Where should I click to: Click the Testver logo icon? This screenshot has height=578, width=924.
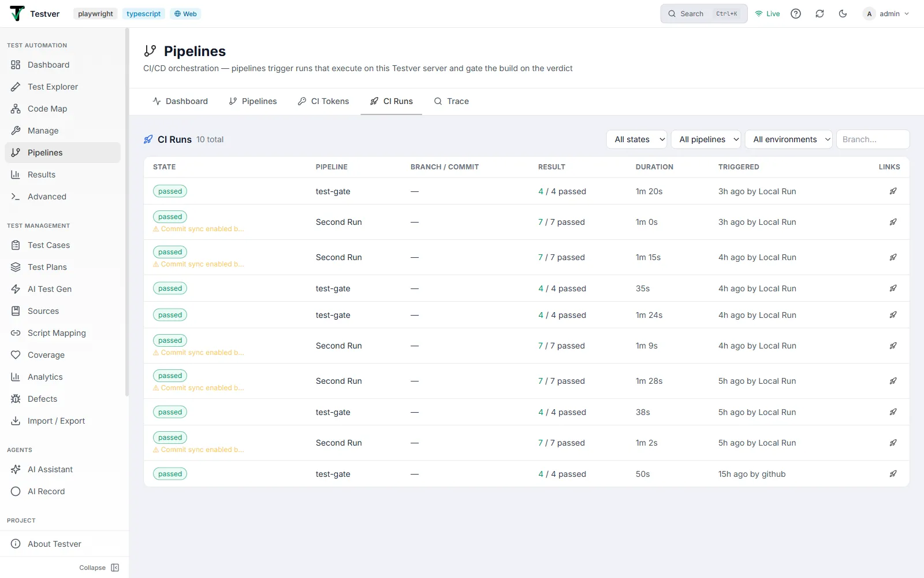17,13
